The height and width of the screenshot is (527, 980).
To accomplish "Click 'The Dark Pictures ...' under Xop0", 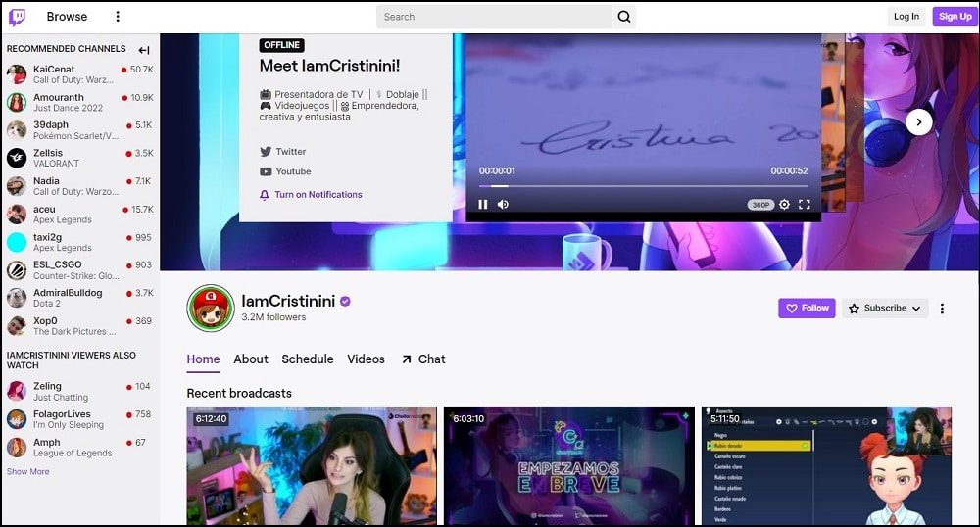I will pyautogui.click(x=74, y=331).
